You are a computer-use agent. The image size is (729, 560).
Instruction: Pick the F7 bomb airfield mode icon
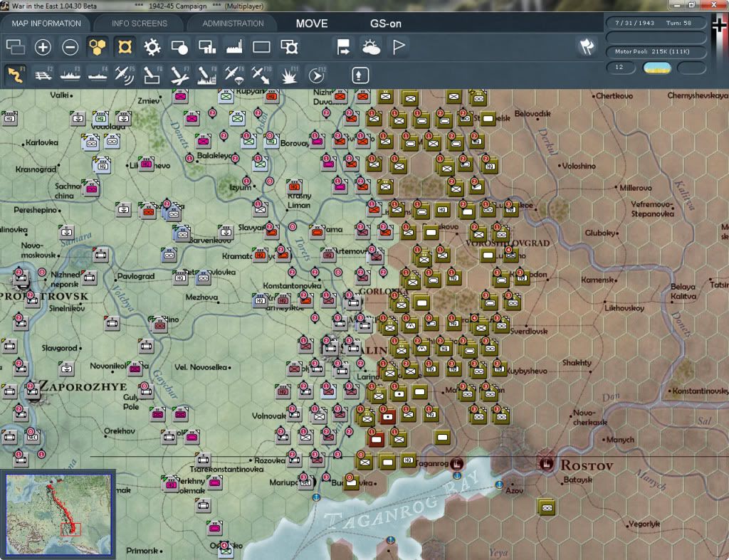(x=179, y=75)
